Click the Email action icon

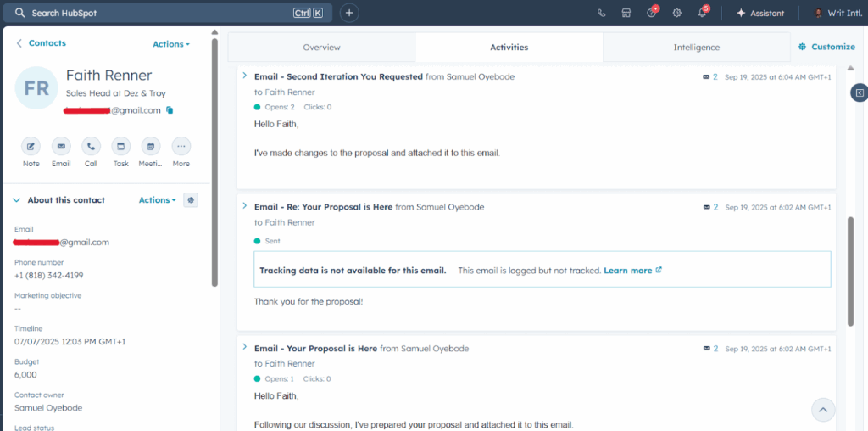coord(61,146)
